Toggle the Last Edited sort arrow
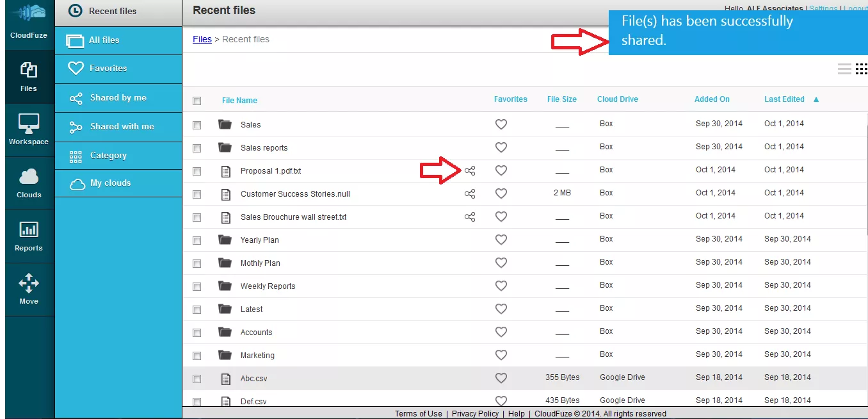 click(816, 99)
